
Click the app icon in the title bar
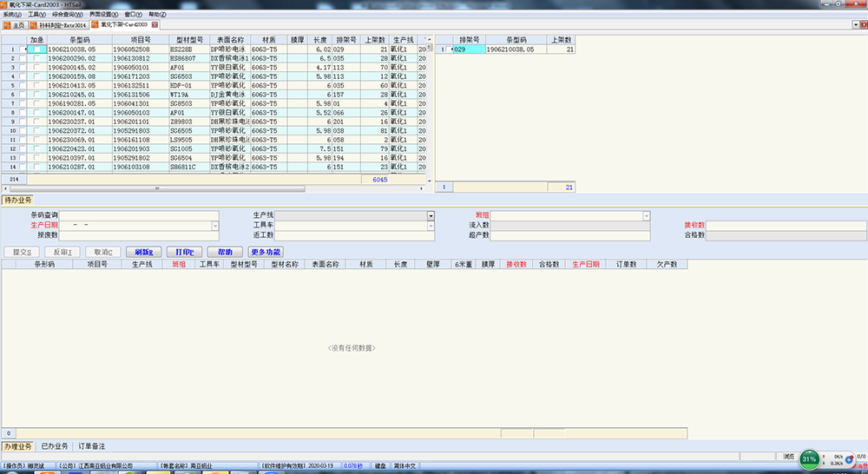[x=4, y=4]
